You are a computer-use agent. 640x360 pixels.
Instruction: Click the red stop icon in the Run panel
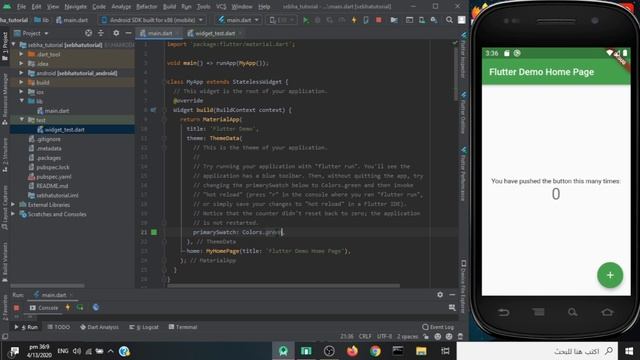(x=16, y=307)
